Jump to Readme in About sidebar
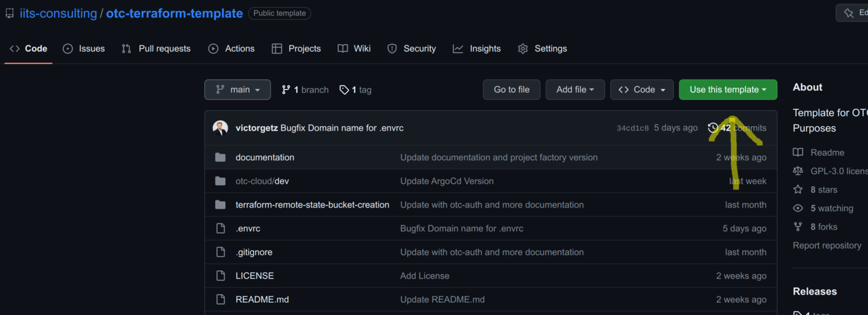The width and height of the screenshot is (868, 315). [819, 152]
